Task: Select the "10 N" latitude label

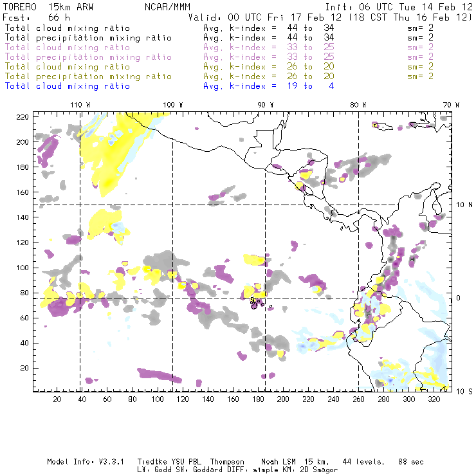Action: [464, 205]
